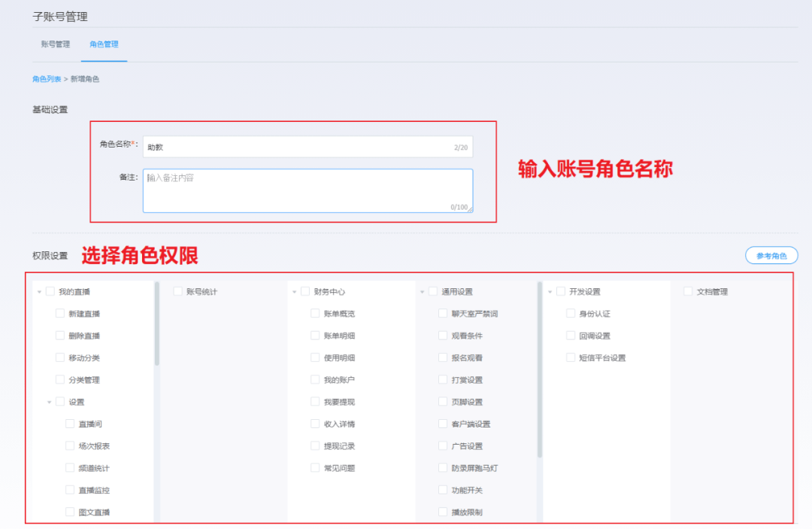
Task: Click the 参考角色 button
Action: (771, 256)
